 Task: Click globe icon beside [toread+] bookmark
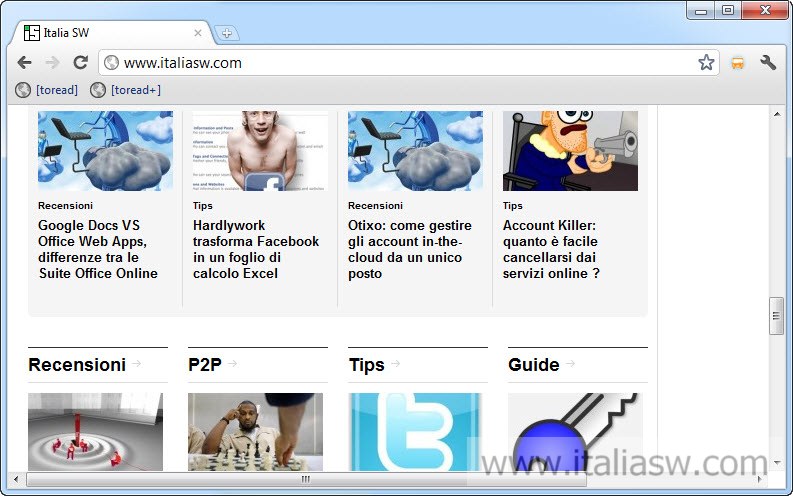coord(98,90)
